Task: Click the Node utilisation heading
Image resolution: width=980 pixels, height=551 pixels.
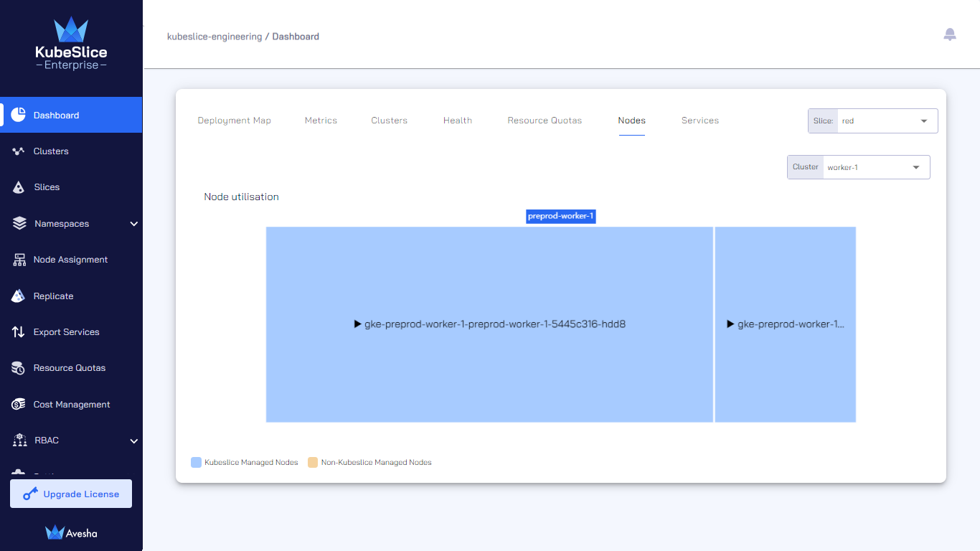Action: click(x=241, y=197)
